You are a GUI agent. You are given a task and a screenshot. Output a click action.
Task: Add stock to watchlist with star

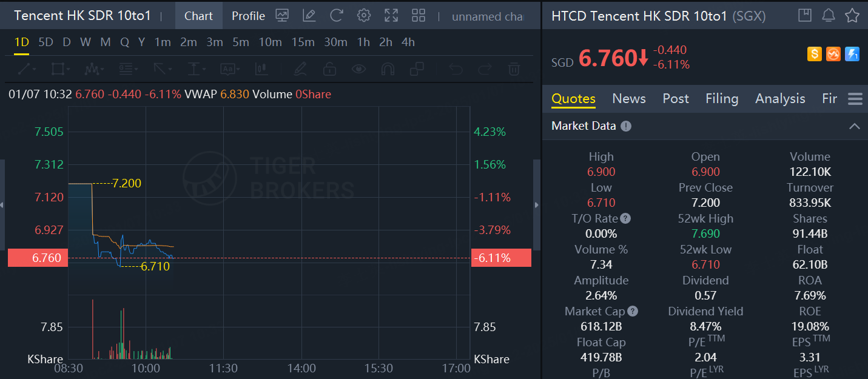pos(852,16)
